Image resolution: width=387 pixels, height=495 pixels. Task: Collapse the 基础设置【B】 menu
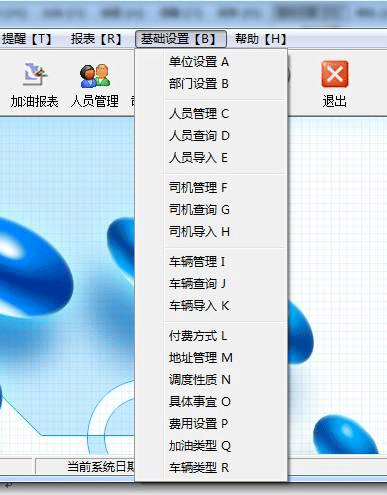coord(181,39)
